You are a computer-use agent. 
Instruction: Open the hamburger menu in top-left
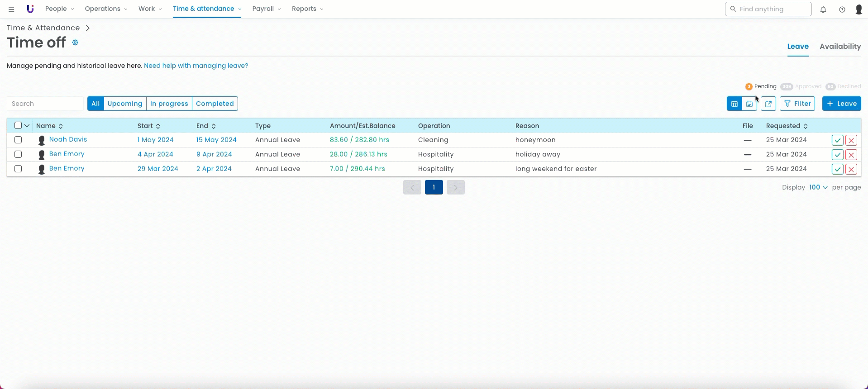coord(11,9)
